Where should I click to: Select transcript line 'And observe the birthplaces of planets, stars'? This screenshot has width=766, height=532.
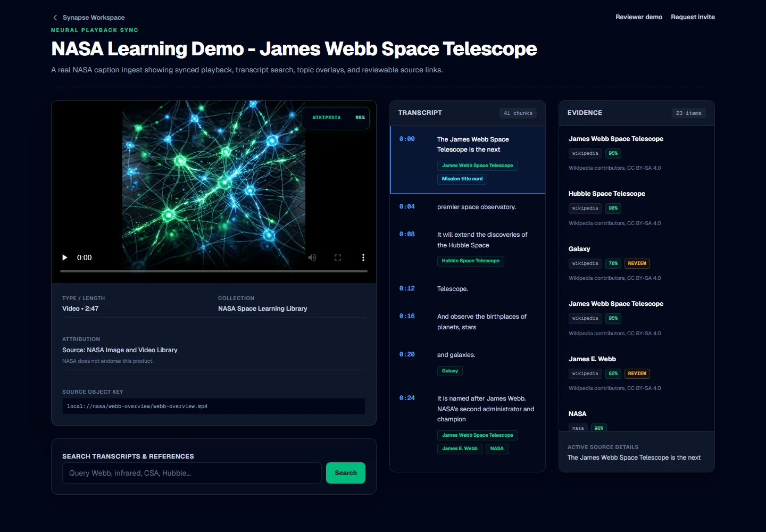click(482, 322)
